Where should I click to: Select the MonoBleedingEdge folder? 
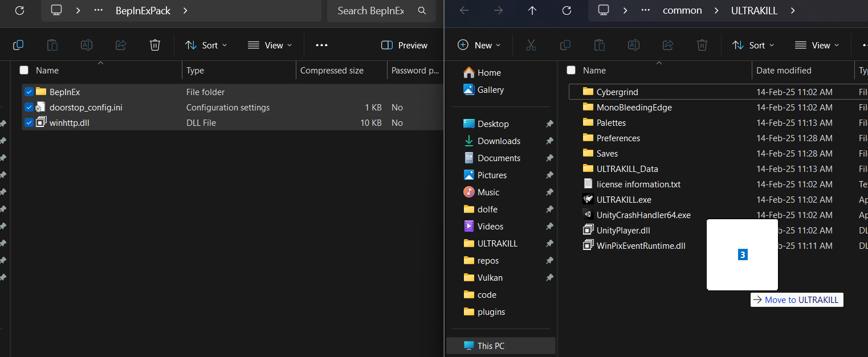coord(634,107)
